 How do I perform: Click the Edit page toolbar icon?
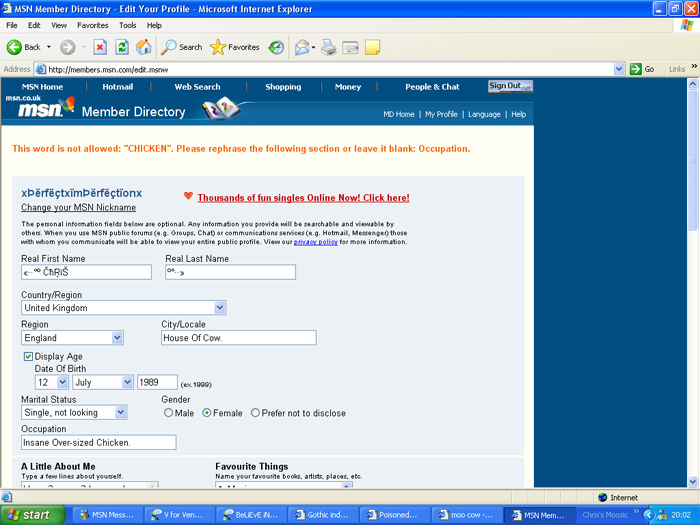[350, 47]
